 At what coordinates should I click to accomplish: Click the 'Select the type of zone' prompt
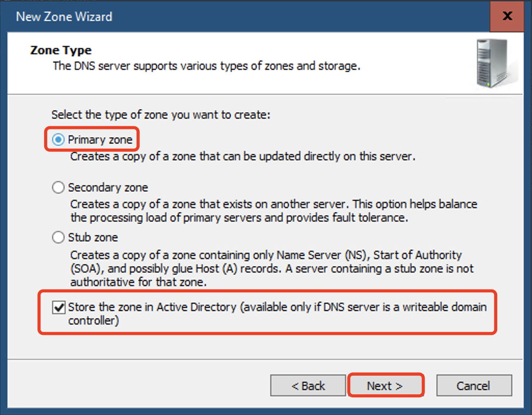(161, 115)
